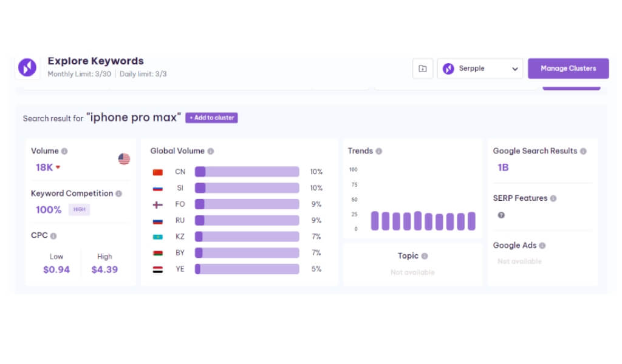Click the Serpple logo icon beside Explore Keywords
Screen dimensions: 622x364
click(x=27, y=67)
